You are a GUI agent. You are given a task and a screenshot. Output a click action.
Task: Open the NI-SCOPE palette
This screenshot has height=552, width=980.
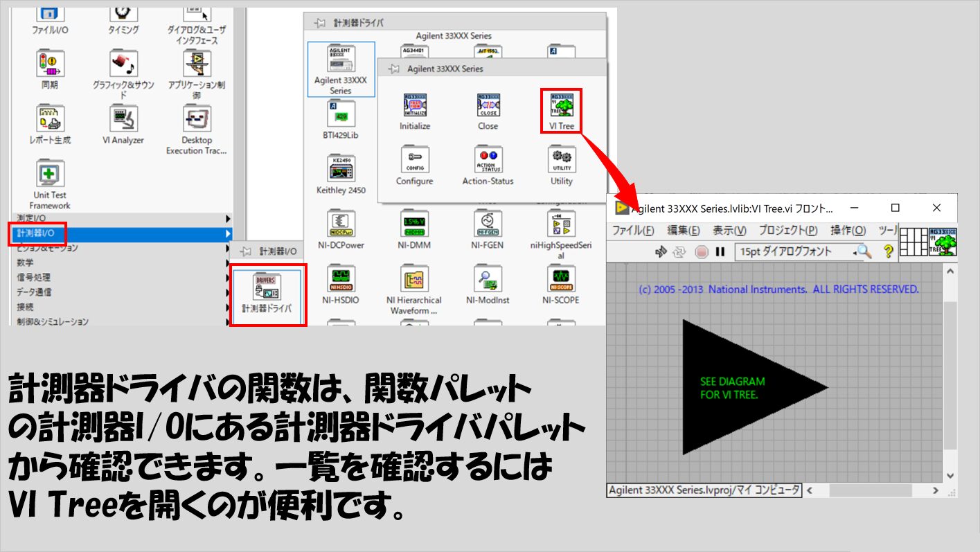pos(562,278)
